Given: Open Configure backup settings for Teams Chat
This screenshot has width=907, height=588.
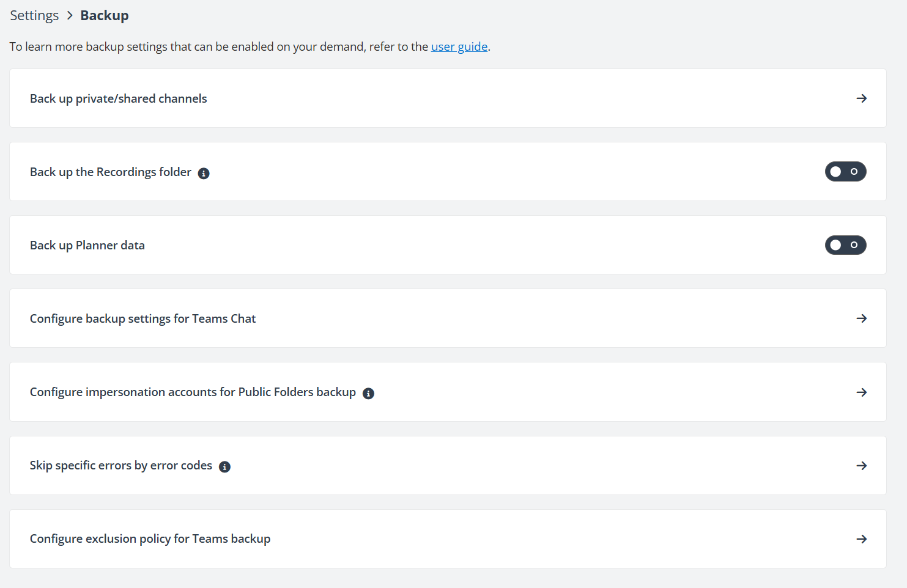Looking at the screenshot, I should tap(143, 318).
